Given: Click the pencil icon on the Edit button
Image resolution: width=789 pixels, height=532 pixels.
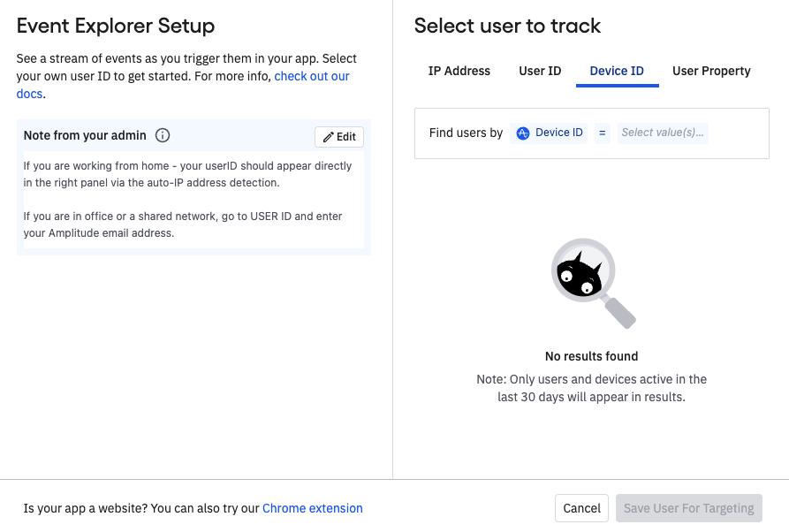Looking at the screenshot, I should point(328,137).
